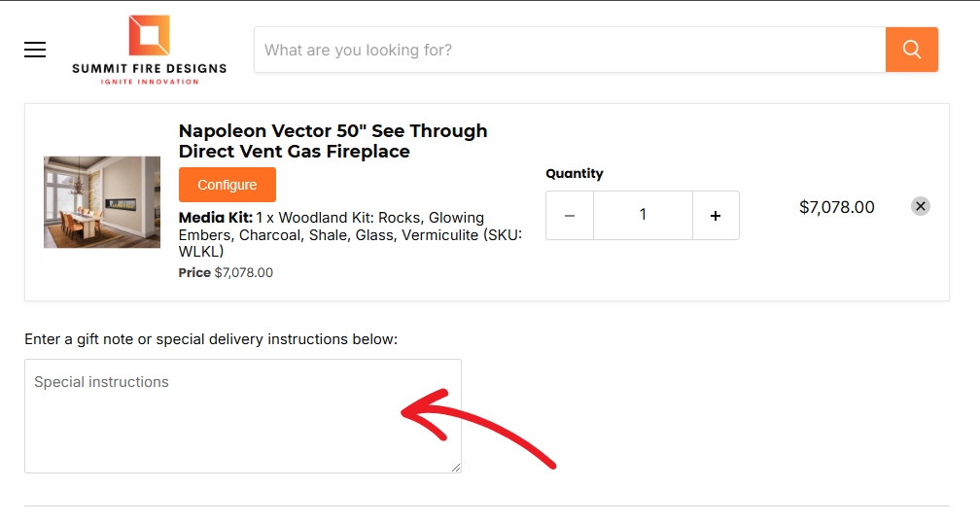
Task: Click the orange Configure button
Action: [227, 185]
